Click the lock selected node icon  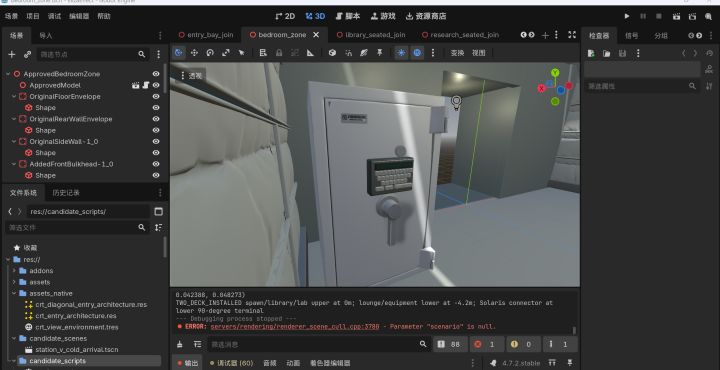click(279, 53)
